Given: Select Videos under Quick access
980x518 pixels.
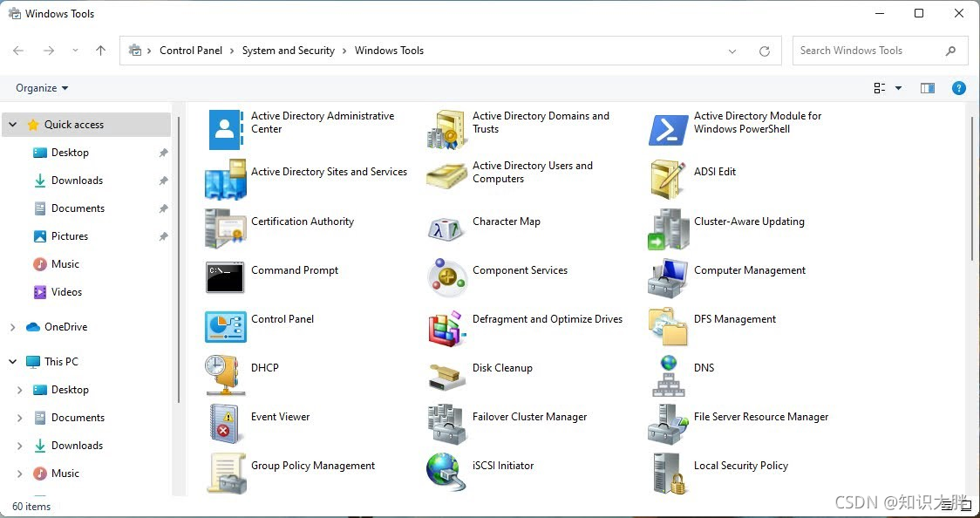Looking at the screenshot, I should pyautogui.click(x=66, y=292).
